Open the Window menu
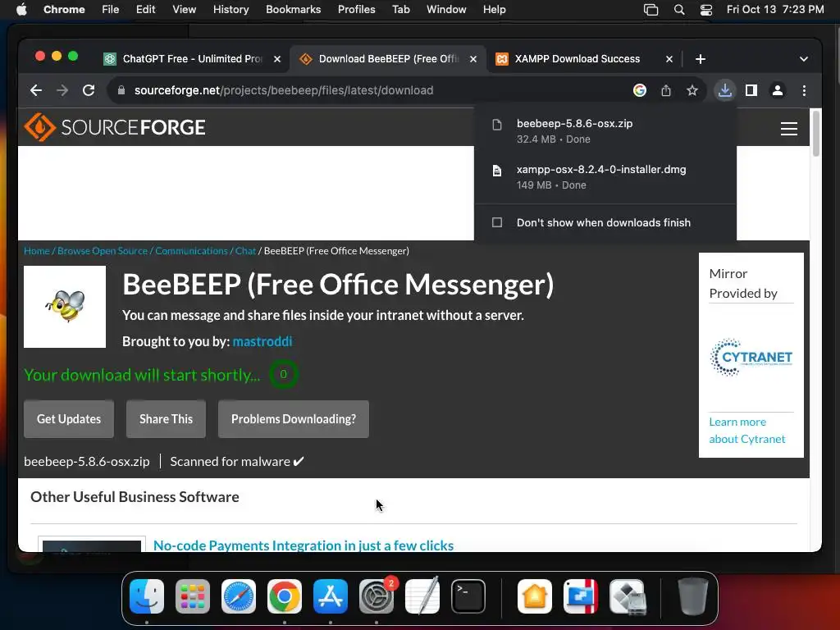The width and height of the screenshot is (840, 630). tap(446, 10)
